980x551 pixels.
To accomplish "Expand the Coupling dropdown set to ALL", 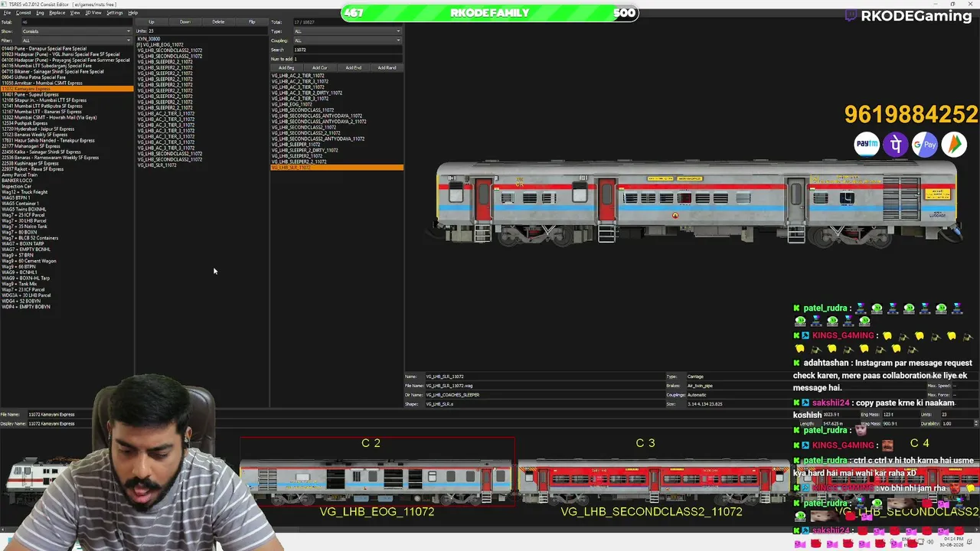I will [347, 41].
